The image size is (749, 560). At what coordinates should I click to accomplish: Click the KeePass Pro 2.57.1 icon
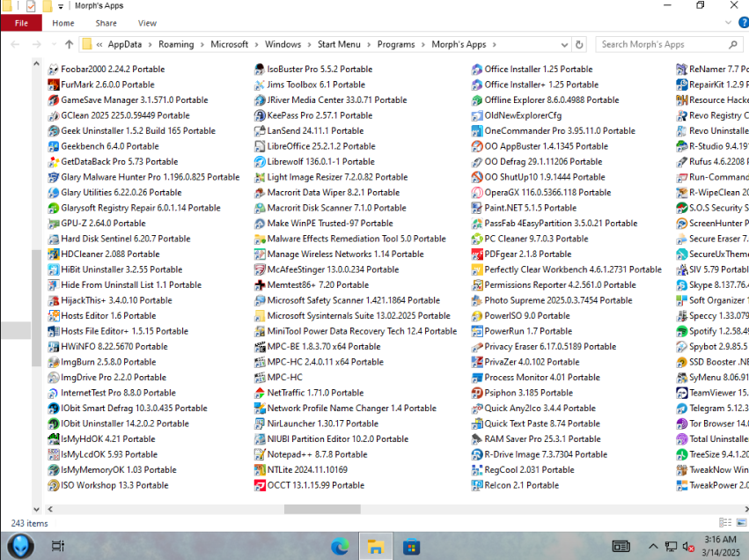[260, 115]
